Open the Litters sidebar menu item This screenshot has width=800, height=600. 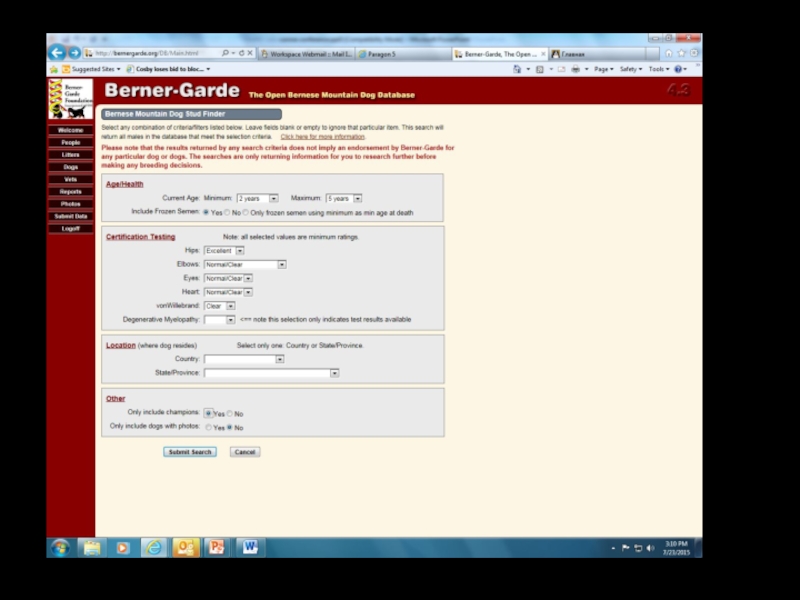(70, 155)
